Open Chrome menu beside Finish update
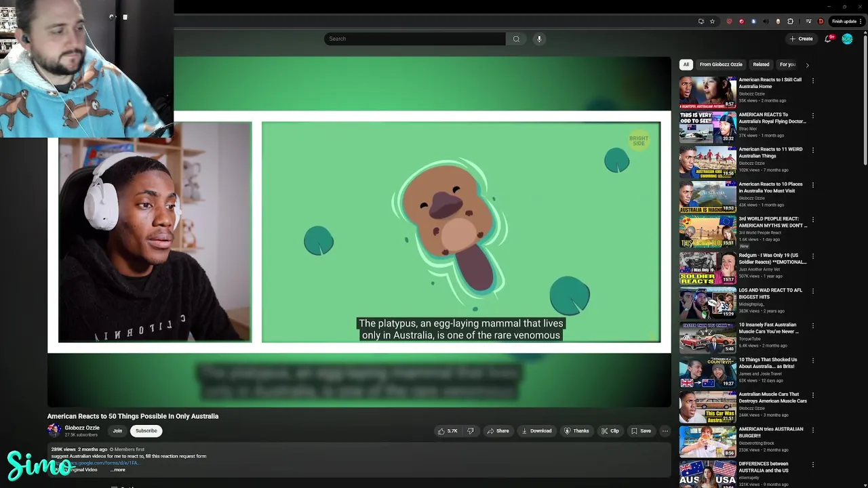 (x=861, y=21)
